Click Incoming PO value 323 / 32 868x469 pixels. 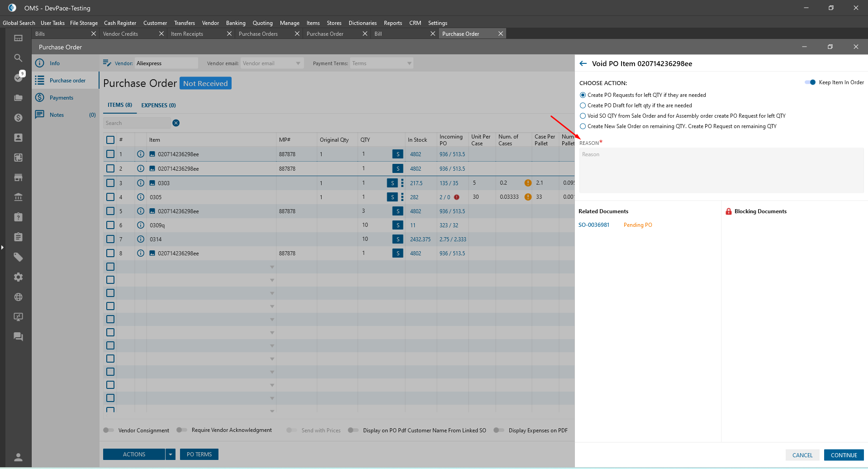coord(449,225)
